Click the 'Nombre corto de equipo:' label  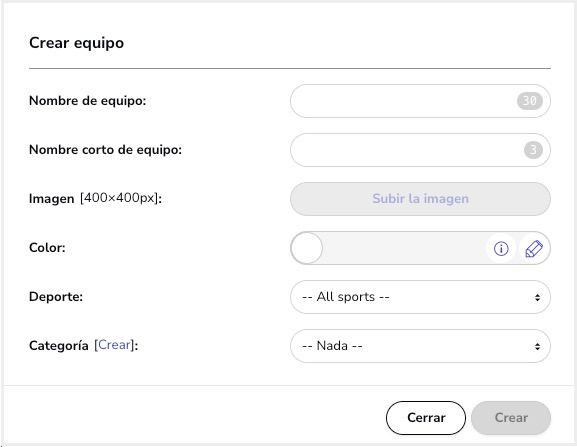[106, 150]
